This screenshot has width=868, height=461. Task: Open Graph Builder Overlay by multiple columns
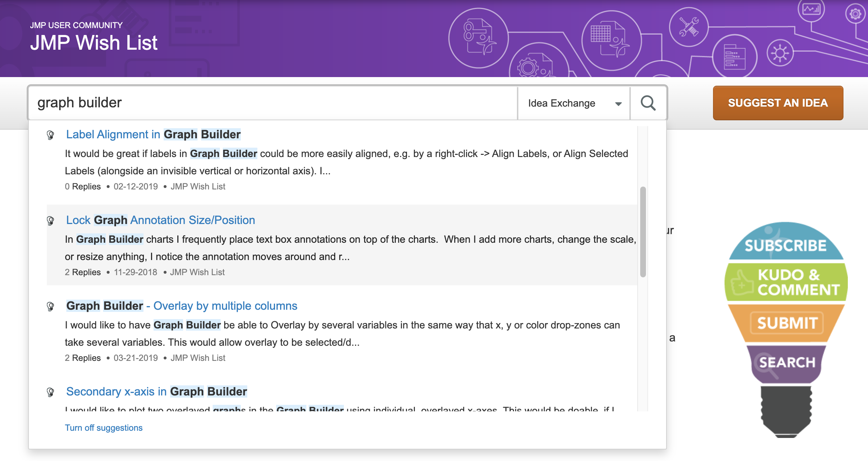182,306
